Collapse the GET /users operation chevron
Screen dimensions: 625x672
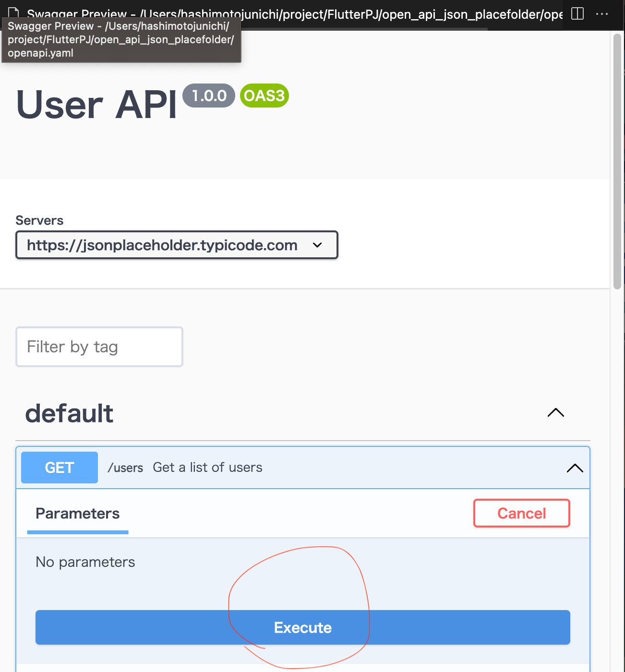pyautogui.click(x=575, y=468)
